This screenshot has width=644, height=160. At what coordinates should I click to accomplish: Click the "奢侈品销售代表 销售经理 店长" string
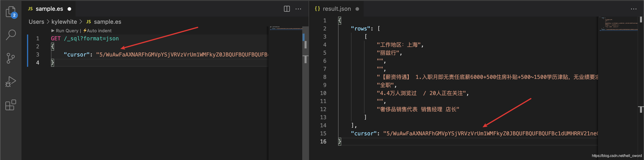pos(418,109)
